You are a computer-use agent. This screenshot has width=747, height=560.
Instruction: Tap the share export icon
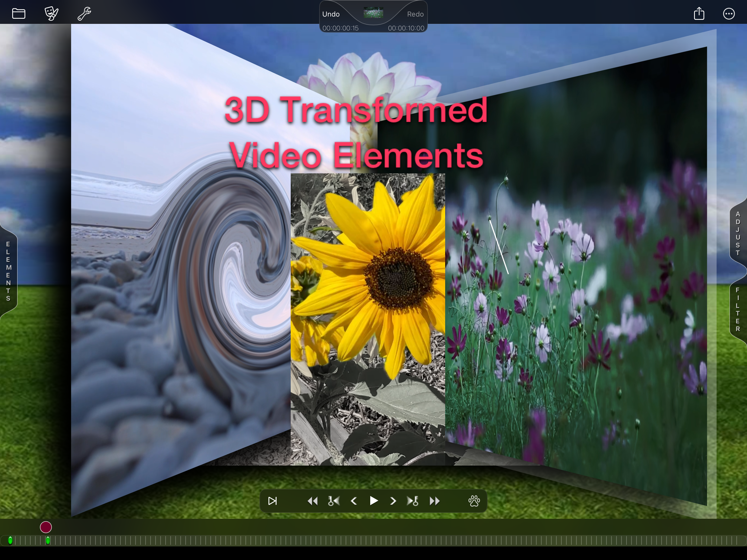(x=699, y=14)
